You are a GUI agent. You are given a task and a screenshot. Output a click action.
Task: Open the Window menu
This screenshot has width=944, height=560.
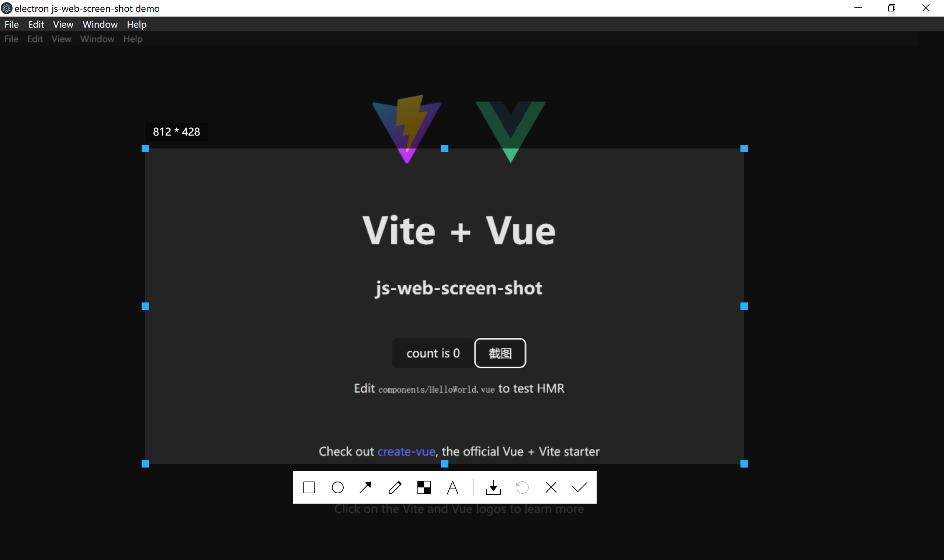tap(100, 24)
